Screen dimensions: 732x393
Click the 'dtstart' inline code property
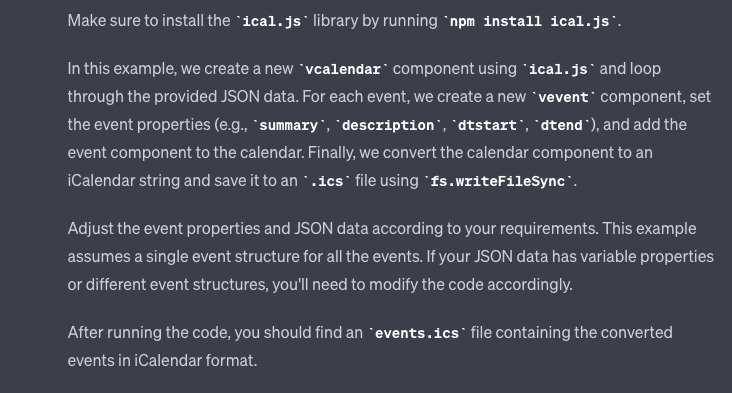[x=487, y=126]
